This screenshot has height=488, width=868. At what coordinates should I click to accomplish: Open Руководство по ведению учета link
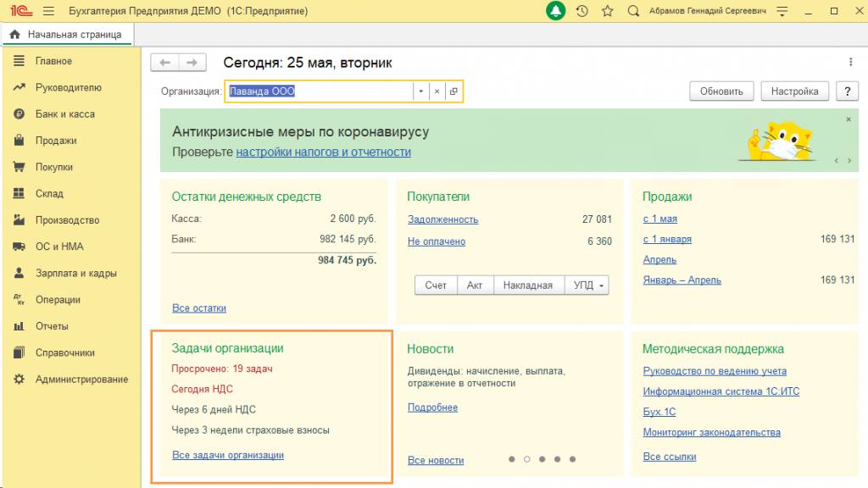click(x=715, y=371)
